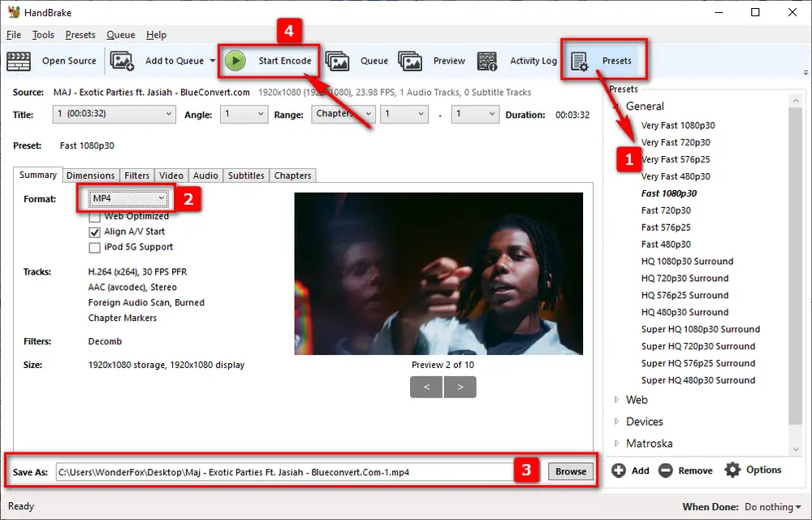Select the Fast 576p25 preset

pos(666,227)
